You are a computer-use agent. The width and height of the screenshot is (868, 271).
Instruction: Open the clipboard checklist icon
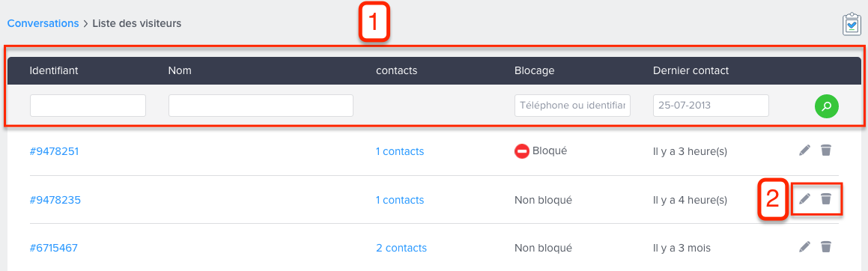click(852, 25)
